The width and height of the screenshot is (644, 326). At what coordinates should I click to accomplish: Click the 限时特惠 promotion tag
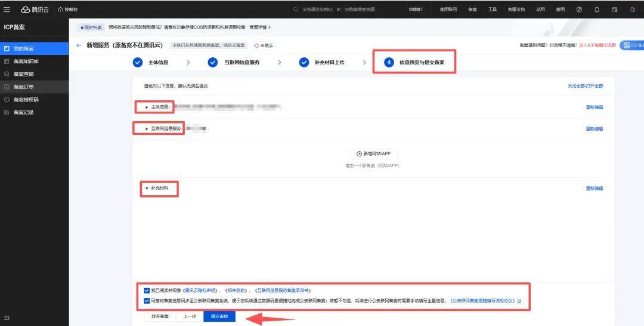pos(91,27)
